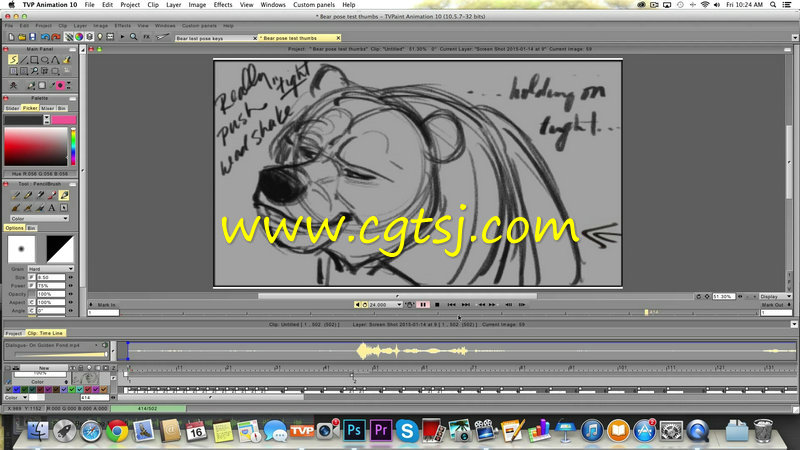
Task: Toggle the Power pressure 'P' connection box
Action: point(32,286)
